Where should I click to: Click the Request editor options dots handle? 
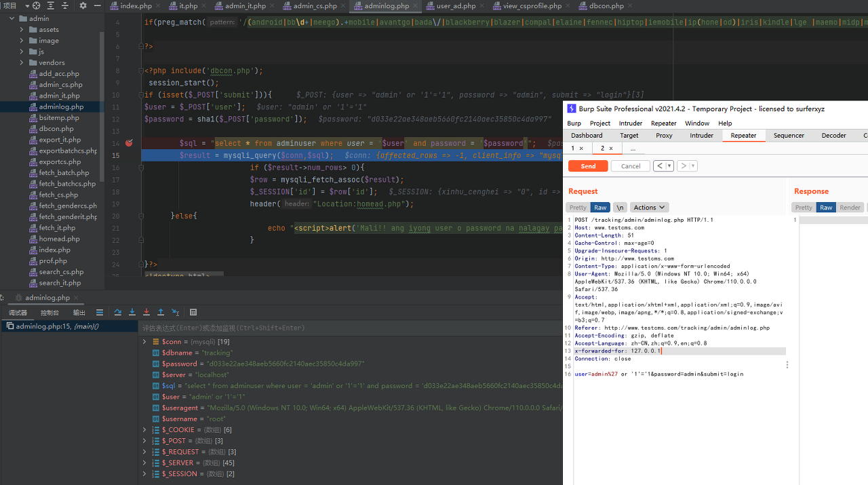787,365
